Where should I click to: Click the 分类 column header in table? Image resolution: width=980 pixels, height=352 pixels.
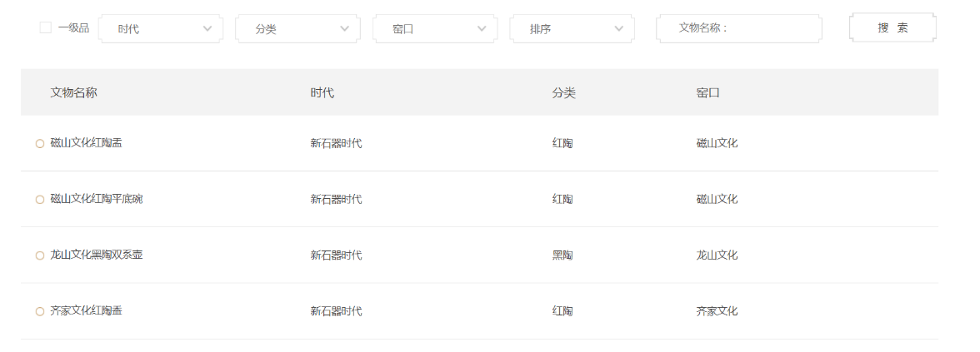pos(563,92)
